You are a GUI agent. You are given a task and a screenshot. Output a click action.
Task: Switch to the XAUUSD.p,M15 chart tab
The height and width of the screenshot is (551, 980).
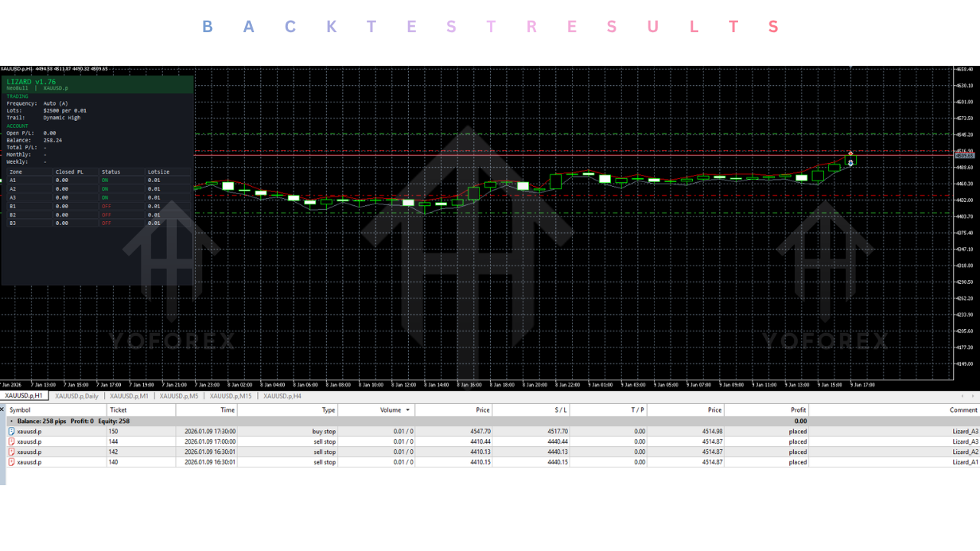click(x=230, y=396)
